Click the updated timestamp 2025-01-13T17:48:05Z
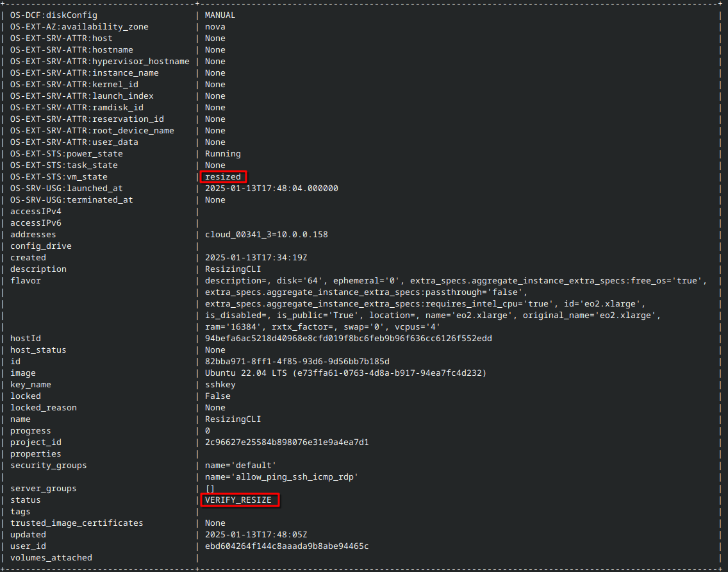Viewport: 728px width, 572px height. [256, 534]
